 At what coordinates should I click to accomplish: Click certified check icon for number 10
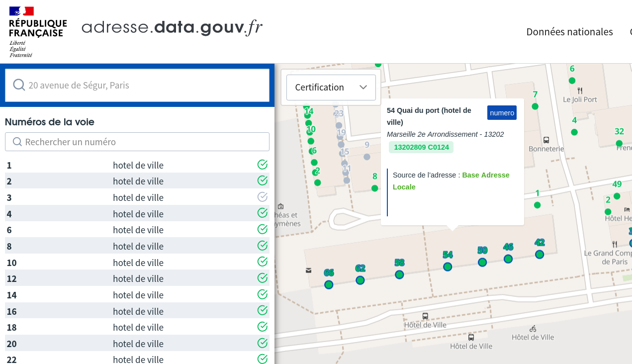pos(263,262)
